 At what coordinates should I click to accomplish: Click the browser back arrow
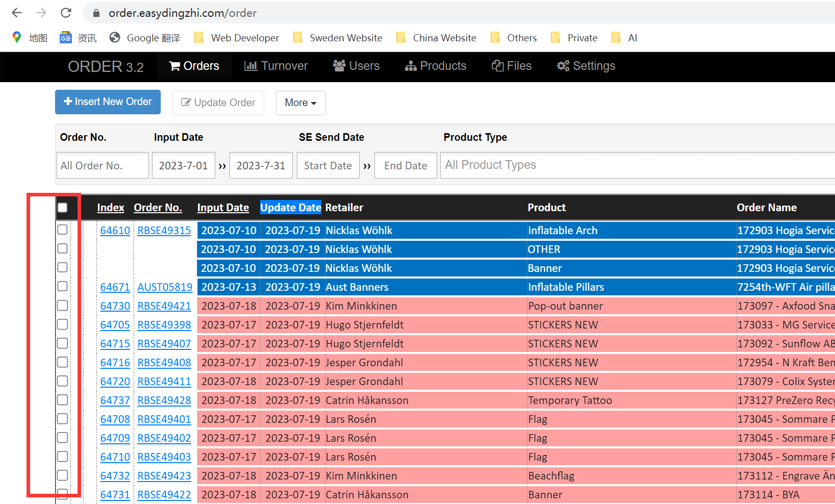[x=17, y=13]
